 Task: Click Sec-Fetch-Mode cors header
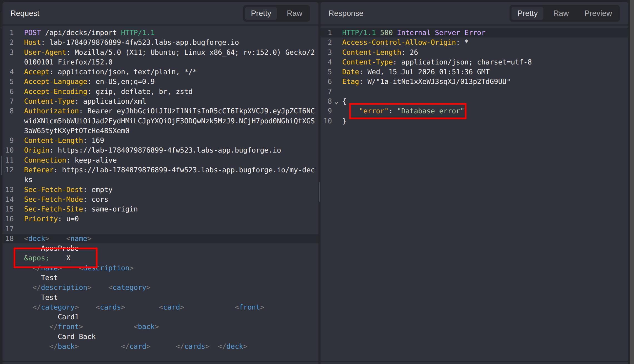[x=66, y=199]
